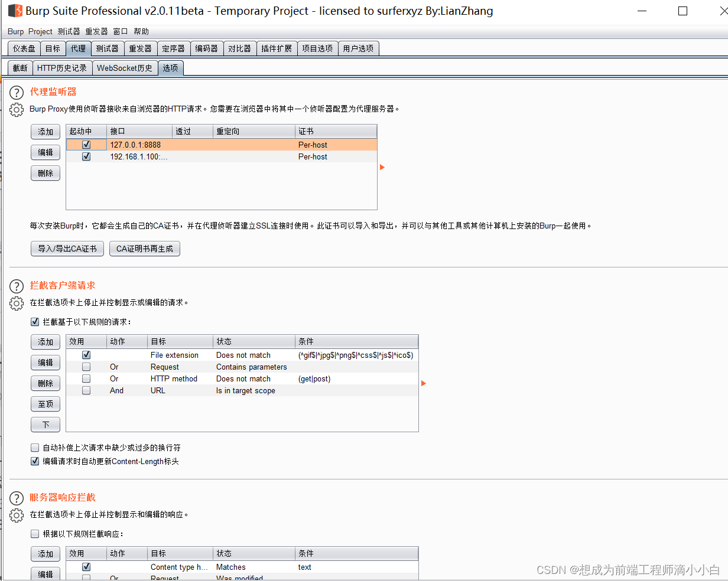Click the 接口 column header in listeners table
Viewport: 728px width, 581px height.
tap(139, 131)
